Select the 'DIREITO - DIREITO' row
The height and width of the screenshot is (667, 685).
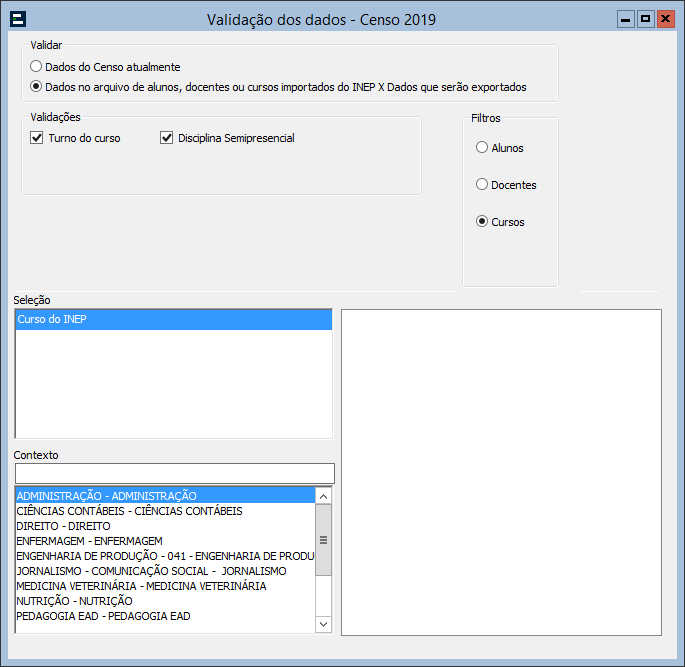[x=165, y=526]
